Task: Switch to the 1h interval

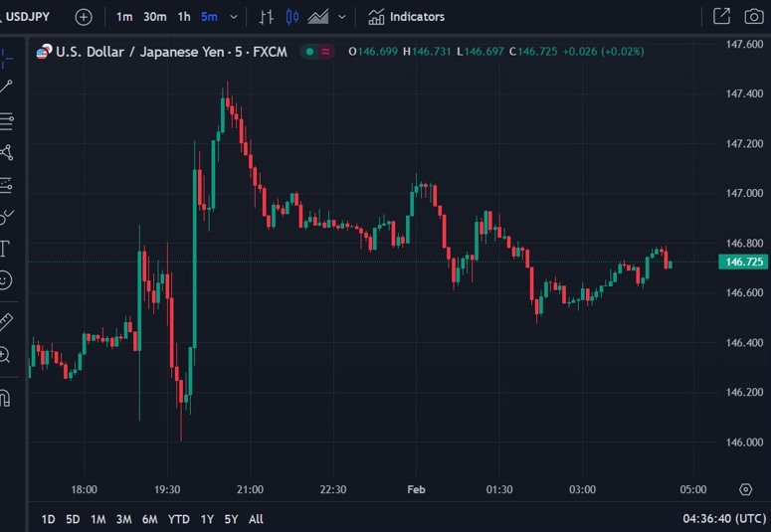Action: pyautogui.click(x=184, y=17)
